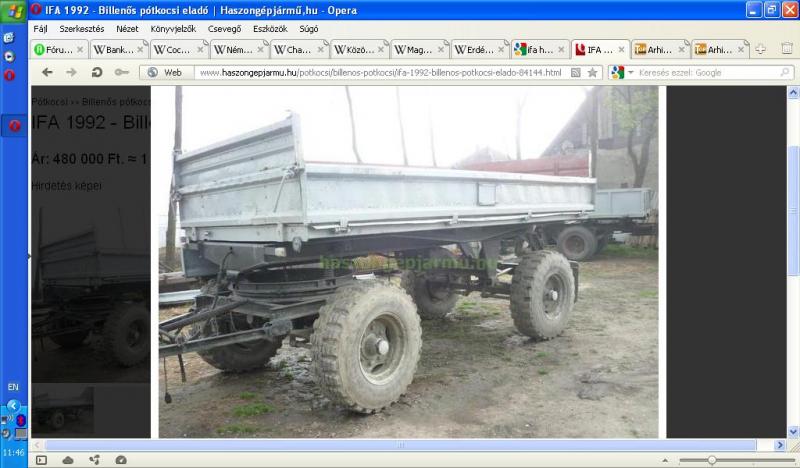Click the haszongepjarmu.hu address field
This screenshot has height=468, width=800.
click(x=381, y=72)
